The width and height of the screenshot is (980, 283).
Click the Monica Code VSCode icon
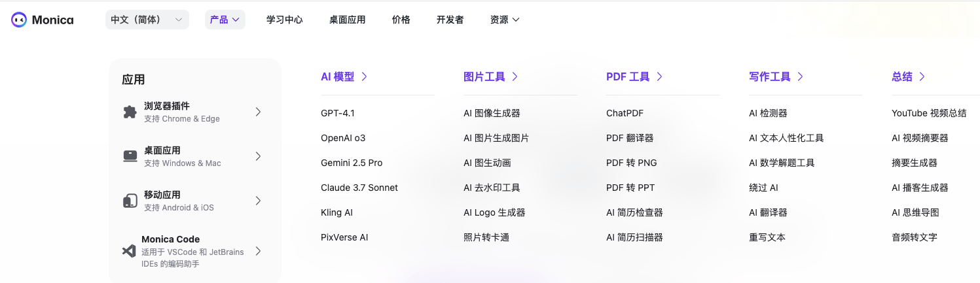(128, 251)
